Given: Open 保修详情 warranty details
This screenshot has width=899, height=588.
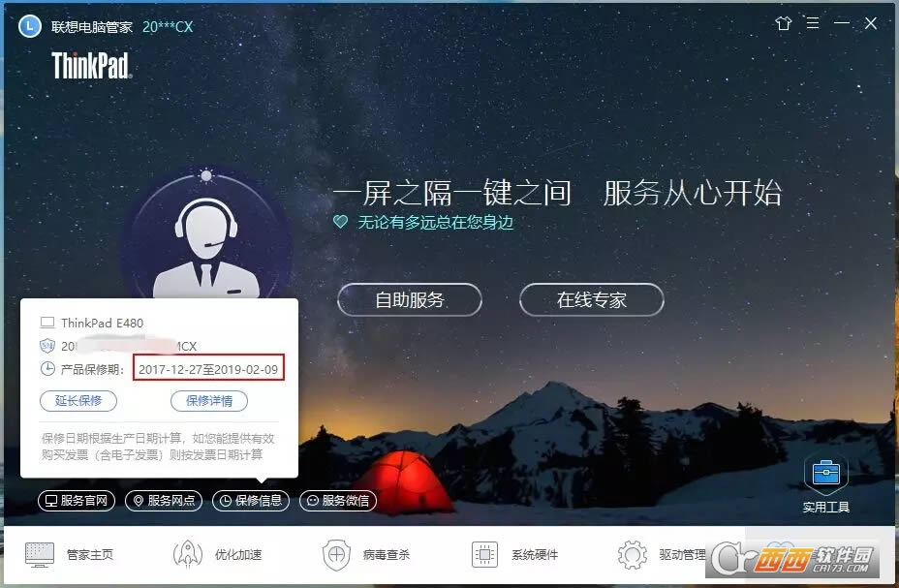Looking at the screenshot, I should coord(209,401).
